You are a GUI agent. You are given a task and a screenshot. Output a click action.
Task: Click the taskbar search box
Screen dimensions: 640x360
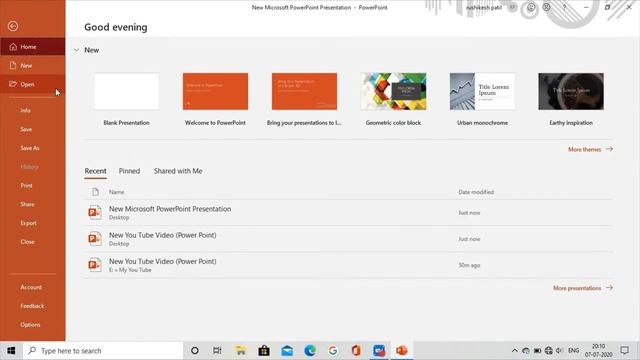tap(103, 351)
